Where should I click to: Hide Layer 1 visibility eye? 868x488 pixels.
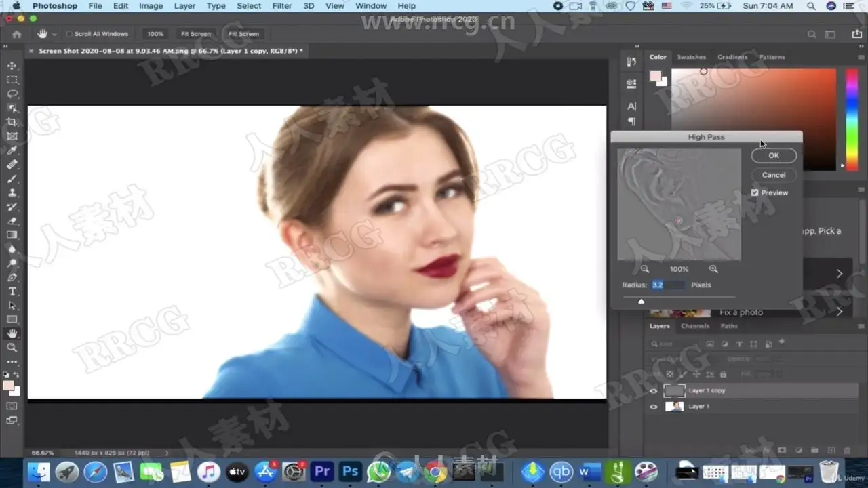(654, 407)
